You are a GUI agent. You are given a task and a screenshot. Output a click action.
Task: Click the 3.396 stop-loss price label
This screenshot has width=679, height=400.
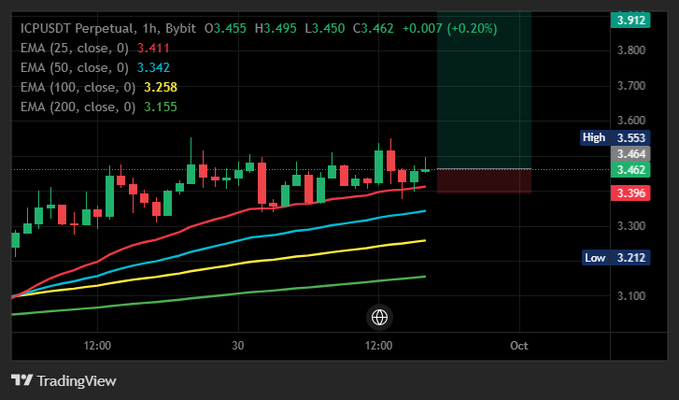tap(630, 193)
